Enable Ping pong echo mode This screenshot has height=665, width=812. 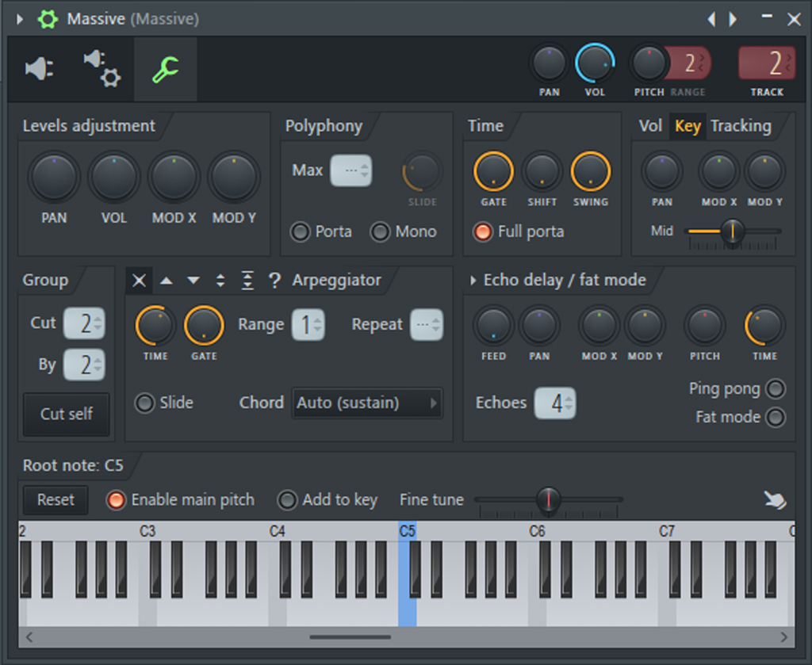(776, 389)
